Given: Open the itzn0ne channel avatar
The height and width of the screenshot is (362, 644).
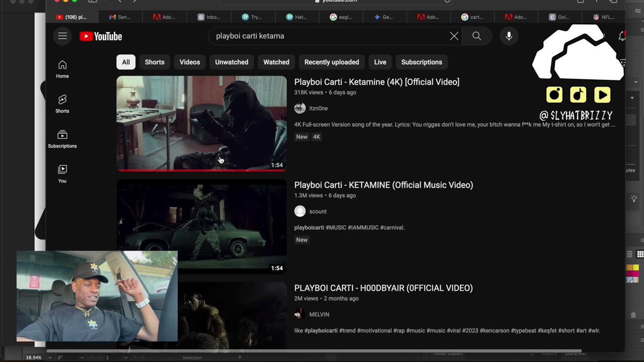Looking at the screenshot, I should [300, 108].
